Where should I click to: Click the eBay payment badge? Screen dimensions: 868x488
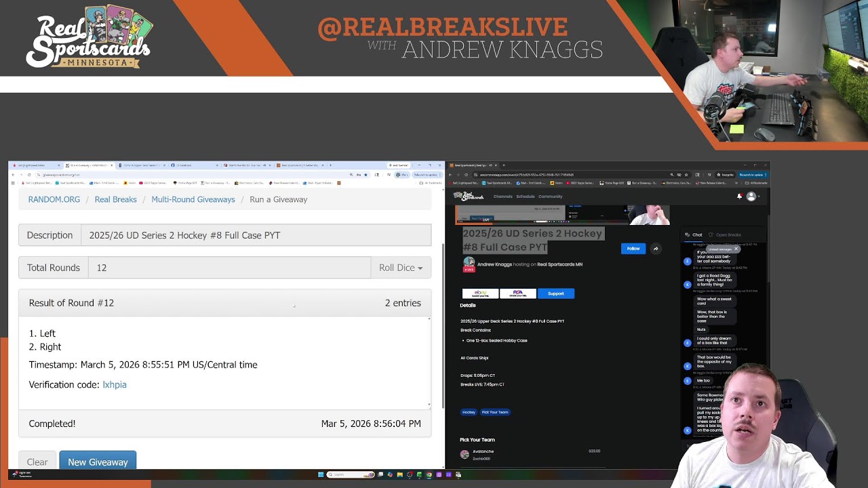coord(480,293)
